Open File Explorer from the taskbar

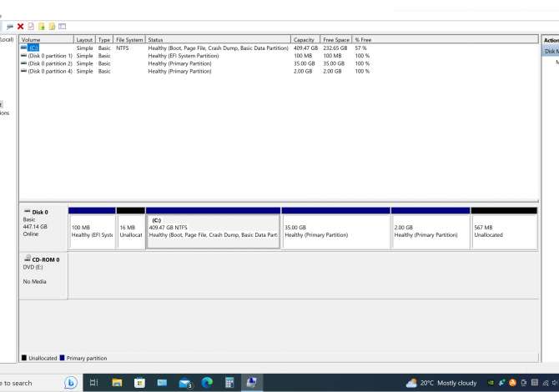pos(117,383)
